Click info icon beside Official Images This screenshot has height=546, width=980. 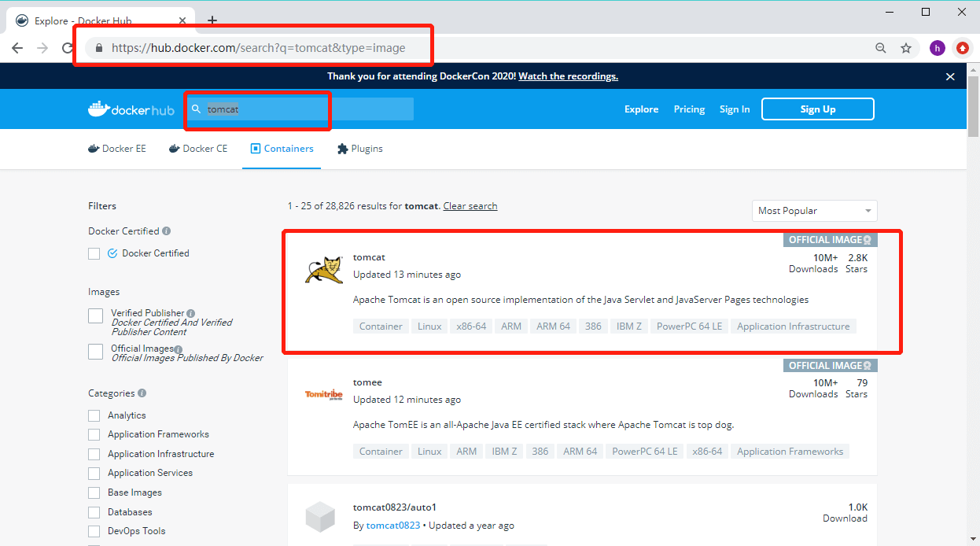179,349
